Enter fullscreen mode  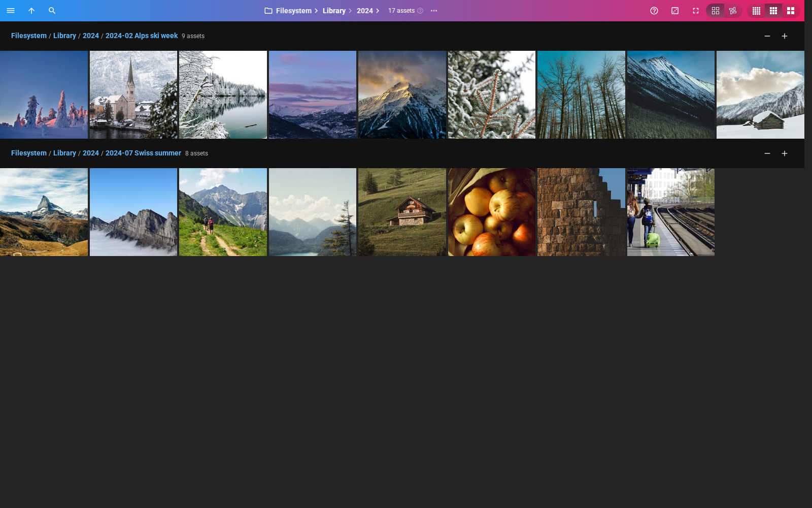pos(696,11)
